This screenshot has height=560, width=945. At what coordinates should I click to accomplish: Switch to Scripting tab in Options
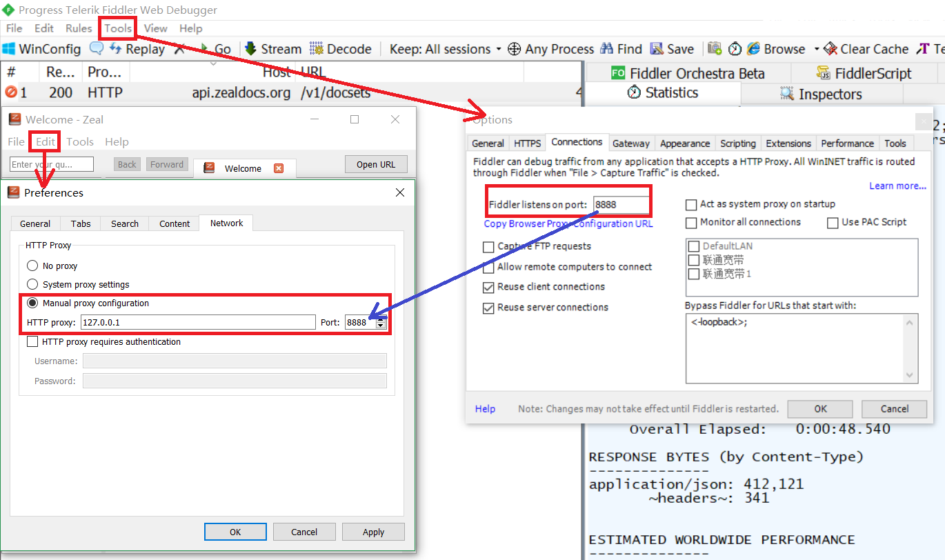tap(738, 143)
